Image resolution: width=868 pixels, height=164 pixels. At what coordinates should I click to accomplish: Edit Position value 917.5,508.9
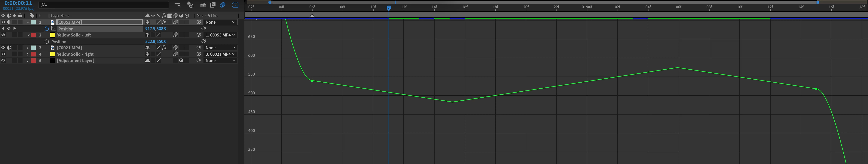[156, 29]
